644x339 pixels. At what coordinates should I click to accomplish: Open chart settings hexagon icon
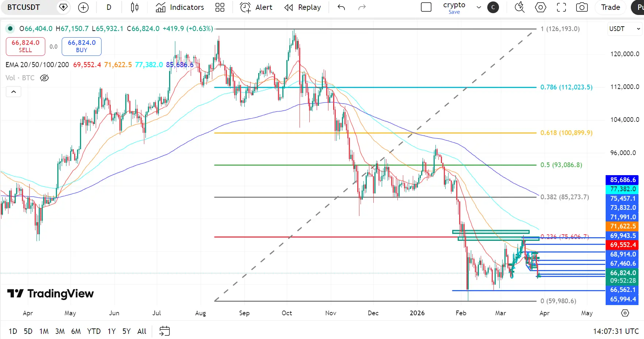tap(541, 7)
